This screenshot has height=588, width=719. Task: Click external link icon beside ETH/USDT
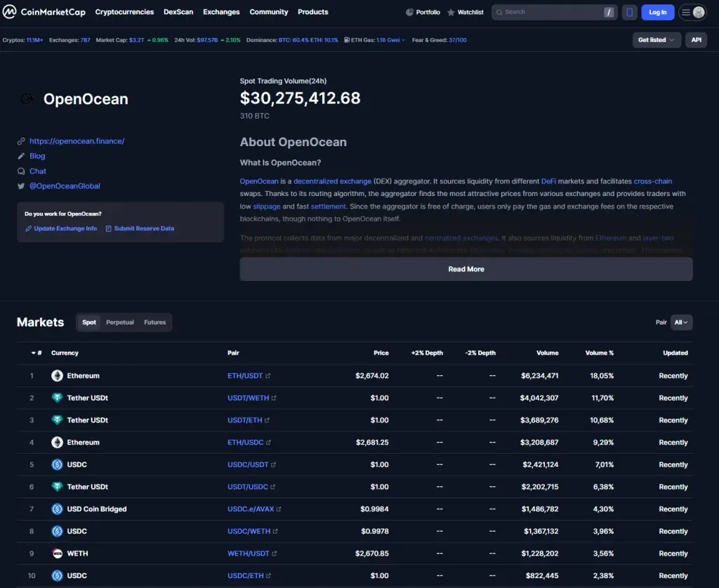[x=268, y=376]
